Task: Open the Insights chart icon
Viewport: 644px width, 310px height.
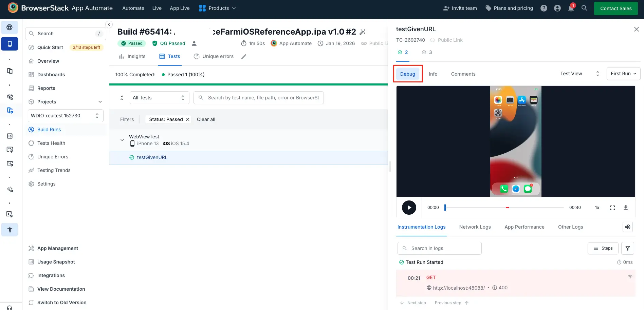Action: pos(122,56)
